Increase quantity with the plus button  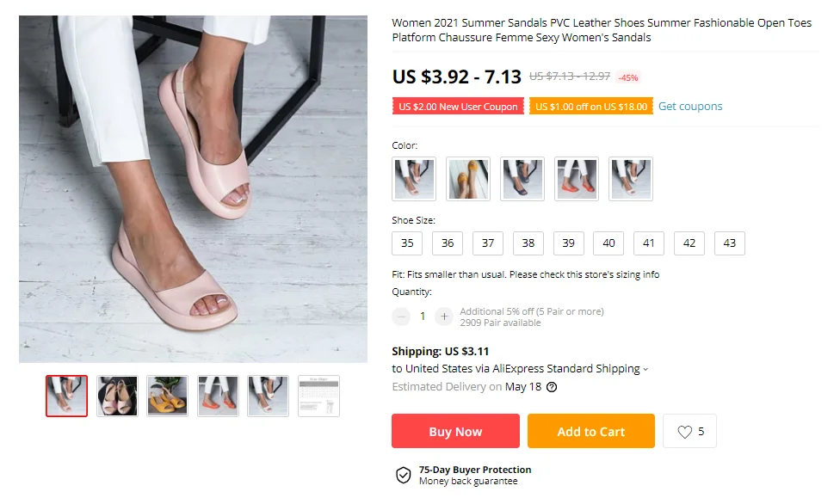point(444,317)
